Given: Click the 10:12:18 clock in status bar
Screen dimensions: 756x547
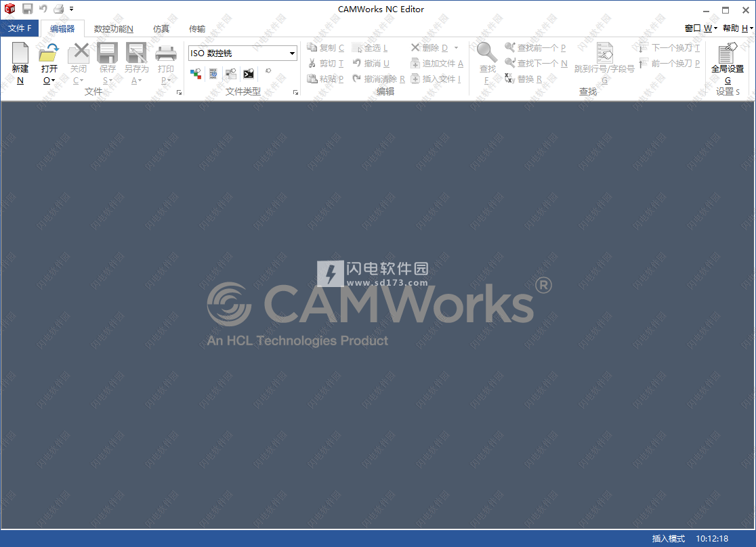Looking at the screenshot, I should click(x=712, y=539).
